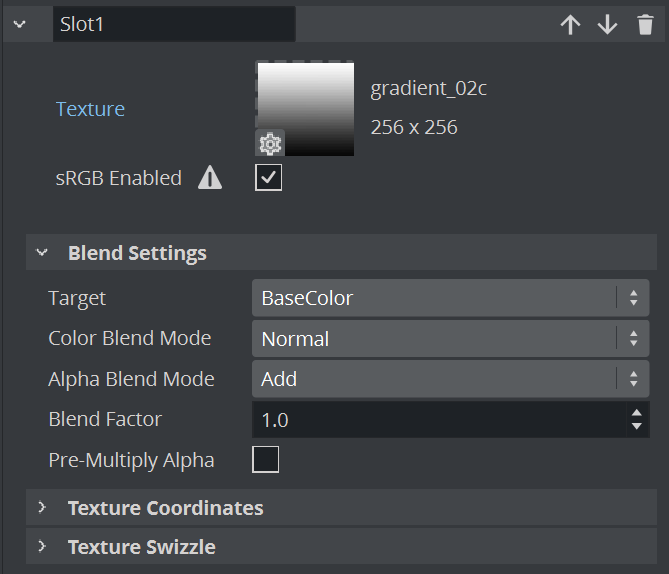Open the Alpha Blend Mode dropdown
Image resolution: width=669 pixels, height=574 pixels.
click(x=451, y=379)
